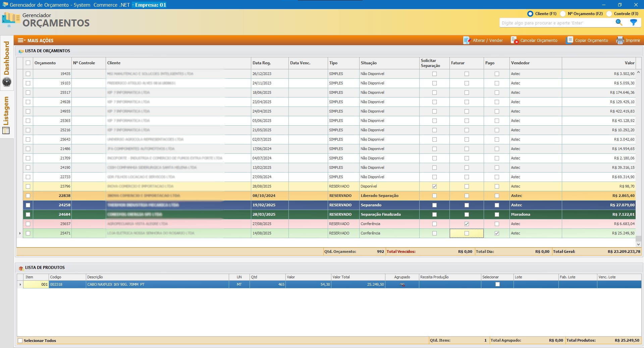Sort list by Situação column header
Screen dimensions: 644x348
[369, 63]
